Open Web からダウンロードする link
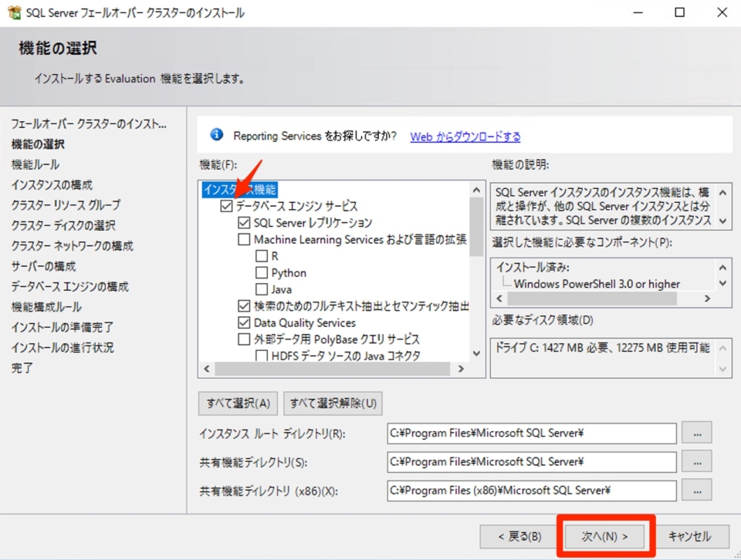The image size is (741, 560). (465, 137)
